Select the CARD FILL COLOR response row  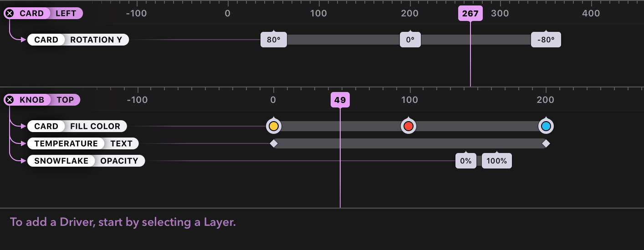click(x=77, y=126)
